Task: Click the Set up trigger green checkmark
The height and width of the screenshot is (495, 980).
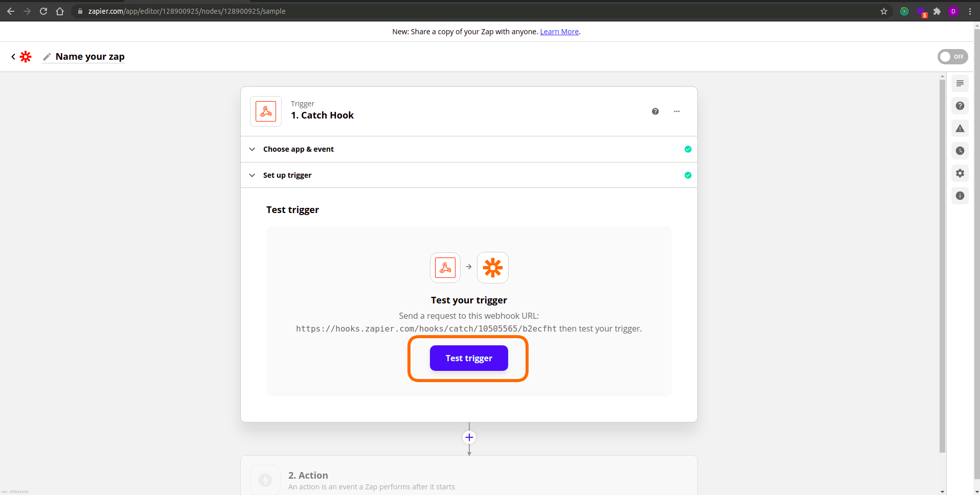Action: [688, 175]
